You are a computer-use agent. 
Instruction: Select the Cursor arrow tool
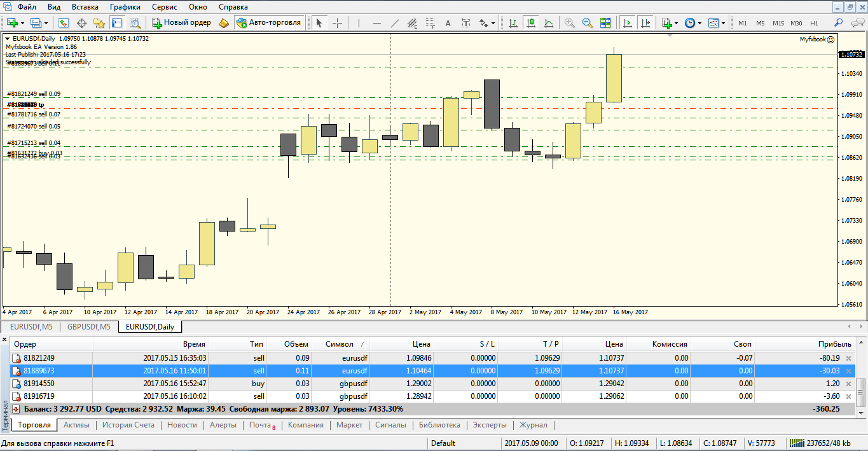coord(319,23)
